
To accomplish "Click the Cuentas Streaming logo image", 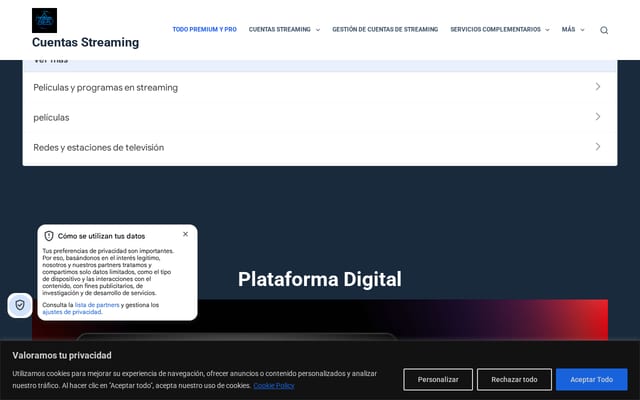I will click(44, 20).
